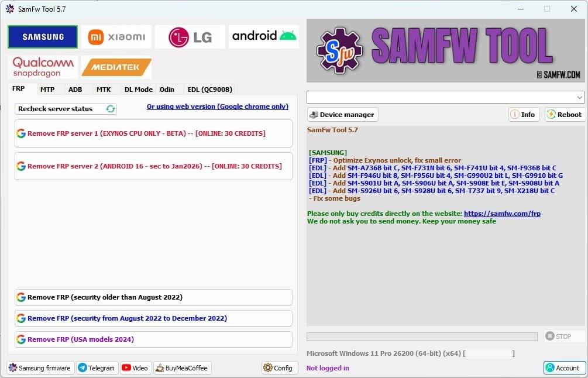
Task: Switch to the ADB tab
Action: pyautogui.click(x=75, y=90)
